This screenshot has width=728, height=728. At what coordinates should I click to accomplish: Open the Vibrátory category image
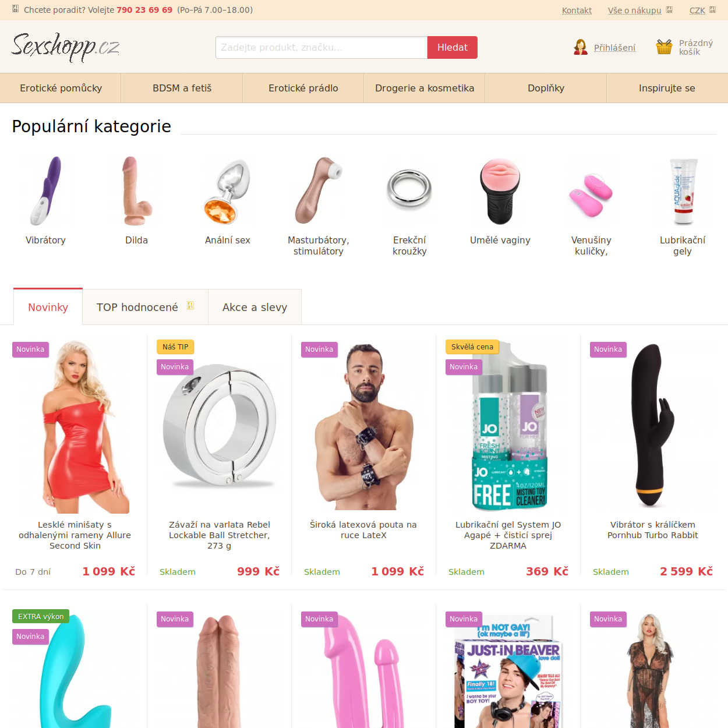pos(45,191)
